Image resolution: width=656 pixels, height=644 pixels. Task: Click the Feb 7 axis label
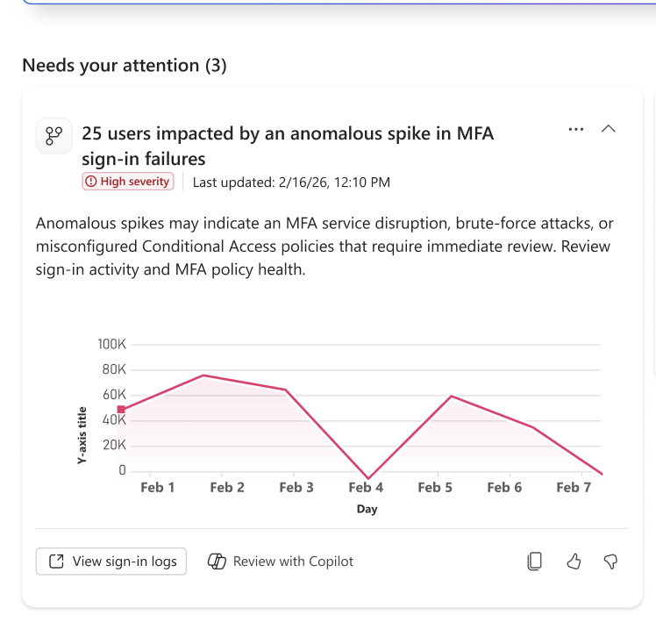[x=574, y=488]
